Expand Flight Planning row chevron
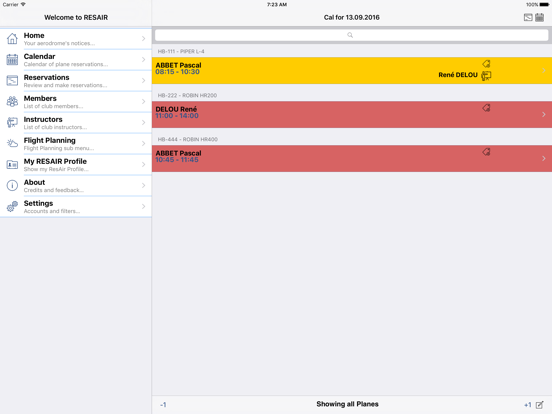The image size is (552, 414). 143,143
